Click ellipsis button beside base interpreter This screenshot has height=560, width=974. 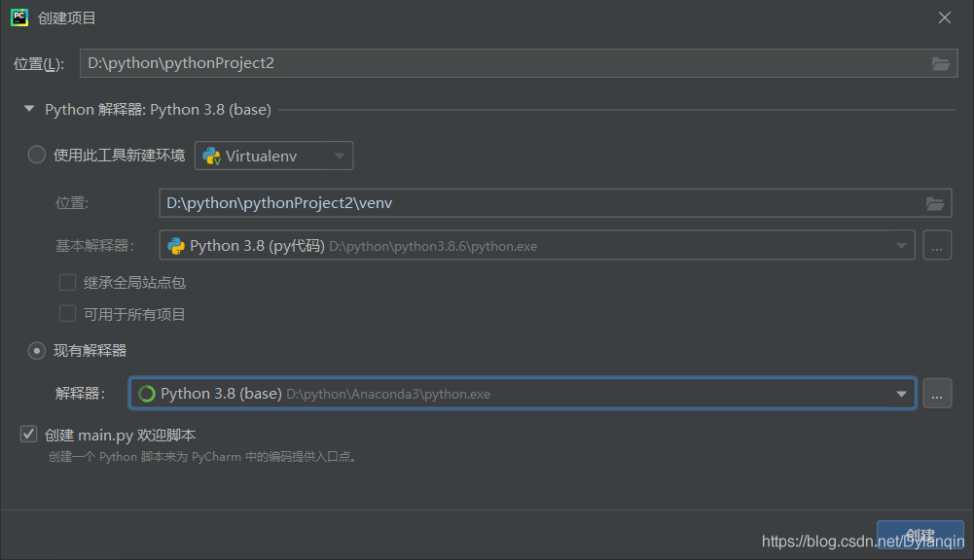pyautogui.click(x=937, y=246)
